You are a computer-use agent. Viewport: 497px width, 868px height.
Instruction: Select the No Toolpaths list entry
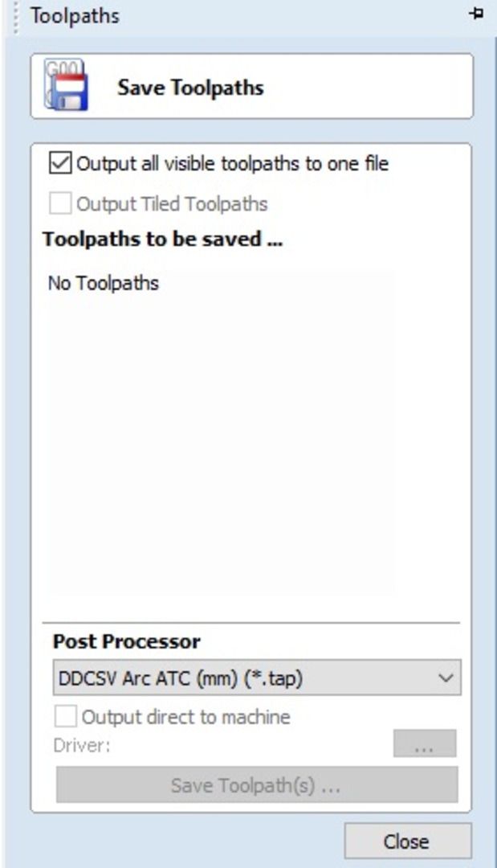point(104,283)
